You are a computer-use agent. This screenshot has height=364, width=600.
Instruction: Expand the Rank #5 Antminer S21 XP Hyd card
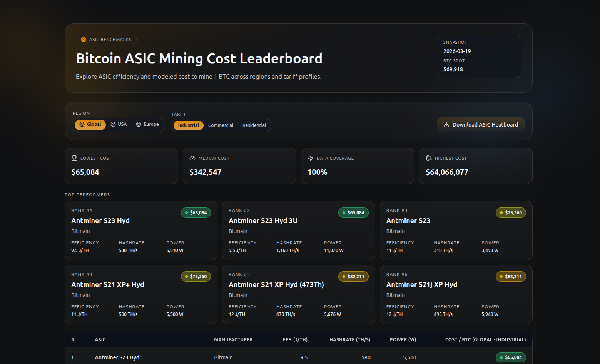[298, 294]
